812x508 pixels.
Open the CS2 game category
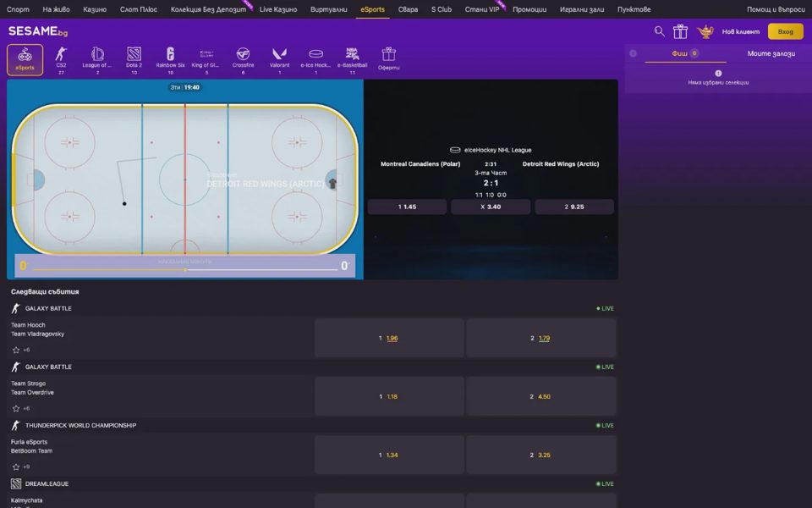tap(61, 60)
